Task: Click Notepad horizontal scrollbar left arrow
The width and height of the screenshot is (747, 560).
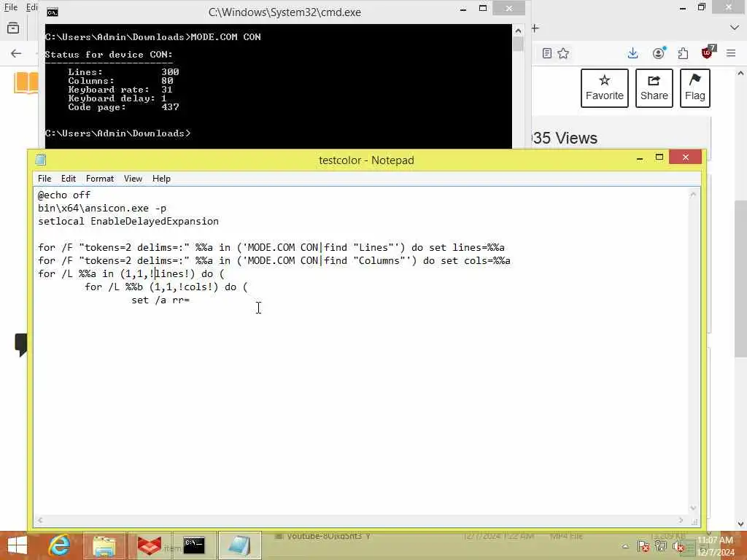Action: click(40, 521)
